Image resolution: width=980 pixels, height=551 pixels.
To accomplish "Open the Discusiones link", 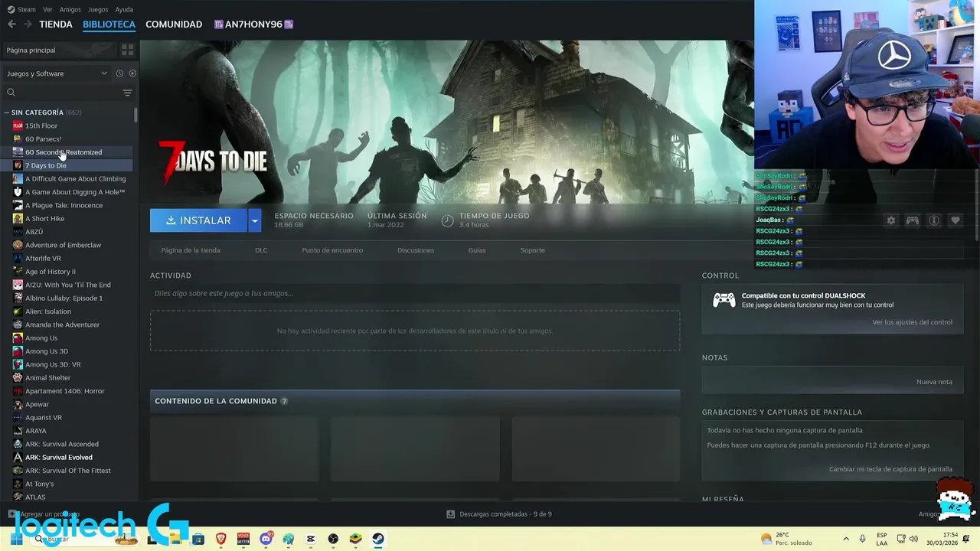I will point(416,250).
